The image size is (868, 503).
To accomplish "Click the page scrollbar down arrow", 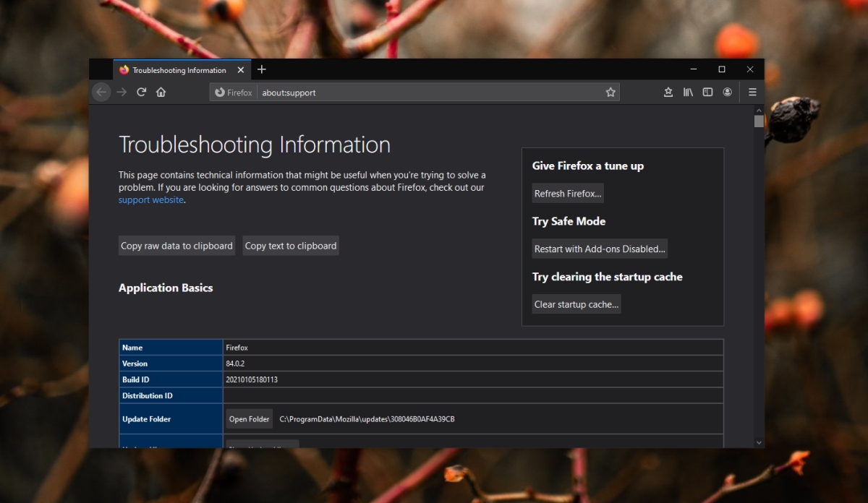I will (x=759, y=442).
